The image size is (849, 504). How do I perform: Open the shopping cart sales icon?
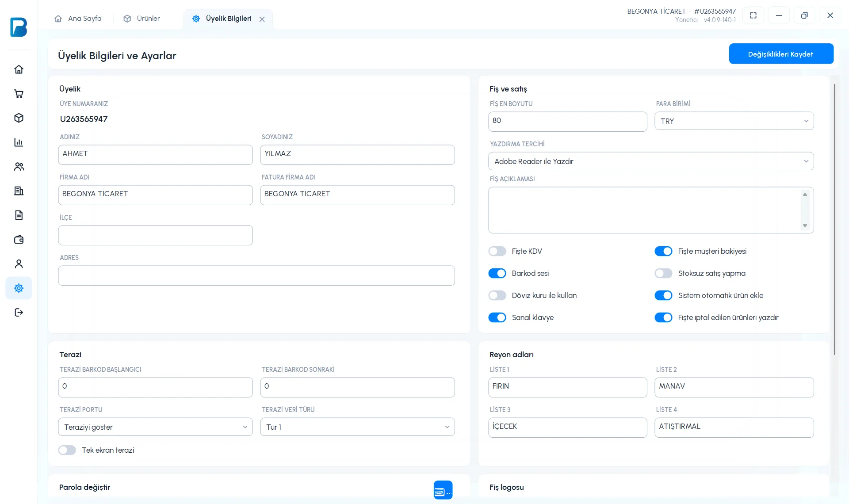click(19, 94)
